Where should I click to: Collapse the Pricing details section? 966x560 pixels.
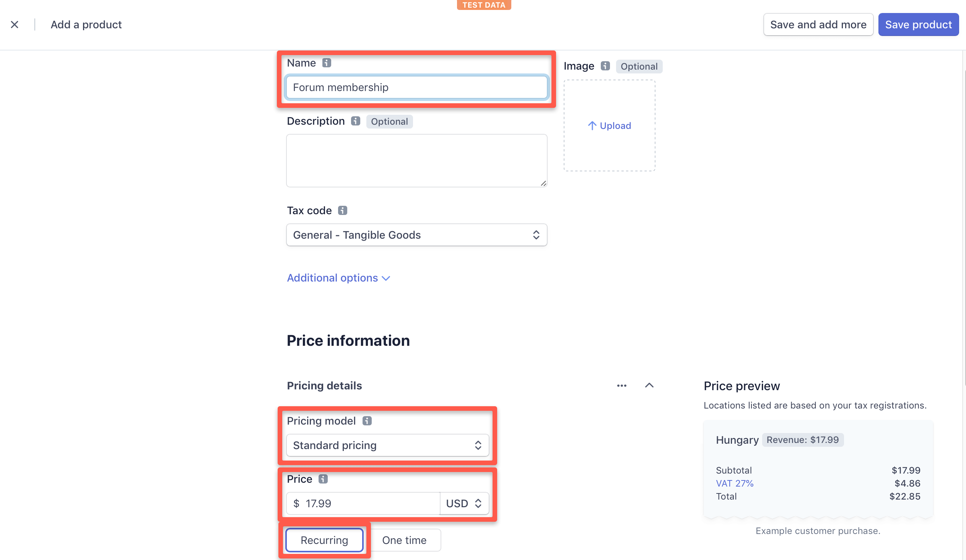(649, 386)
